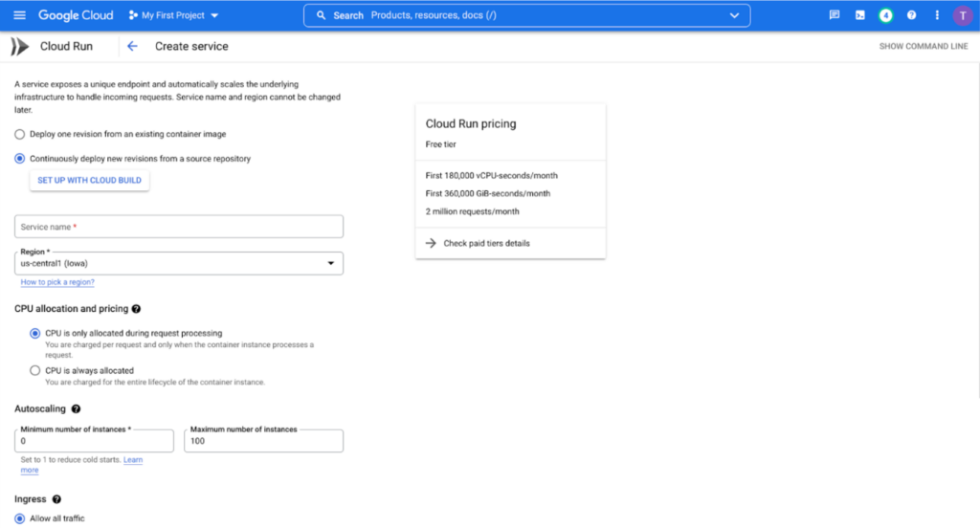Select Deploy one revision from existing container image
This screenshot has height=528, width=980.
click(20, 134)
